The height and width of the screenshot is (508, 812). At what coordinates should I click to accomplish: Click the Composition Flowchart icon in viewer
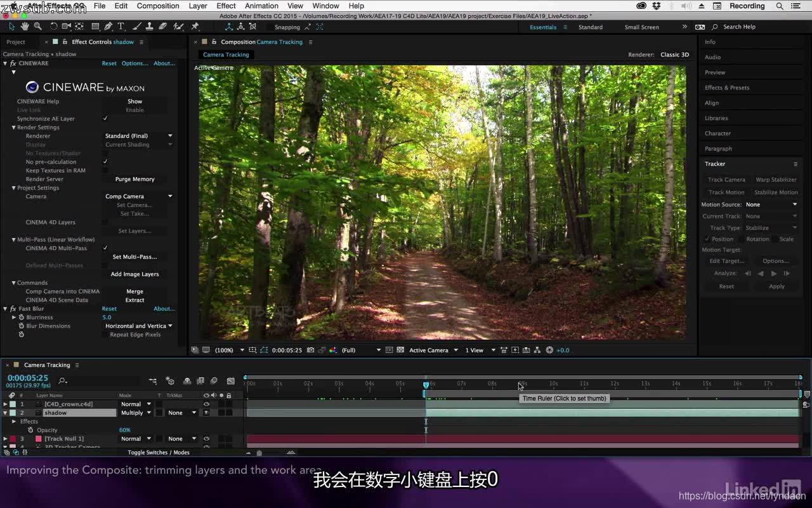[x=537, y=350]
